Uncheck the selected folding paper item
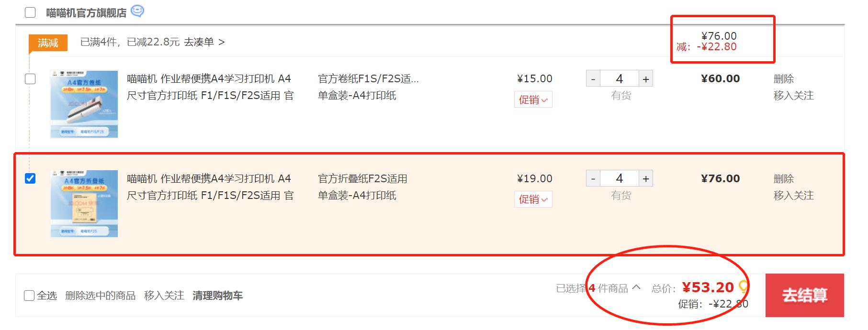 (x=30, y=179)
